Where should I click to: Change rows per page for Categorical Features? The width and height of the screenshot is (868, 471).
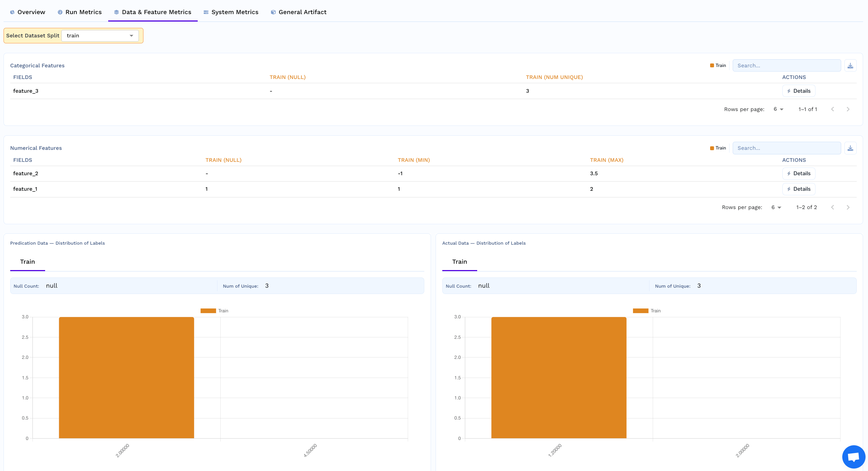(x=778, y=109)
